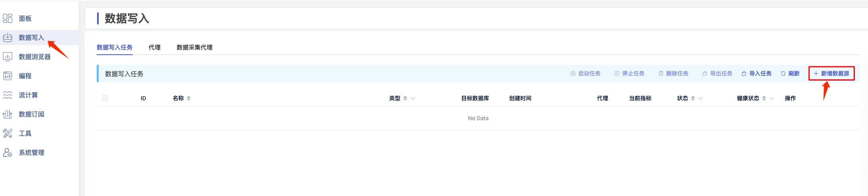
Task: Toggle the select-all checkbox in table header
Action: 105,98
